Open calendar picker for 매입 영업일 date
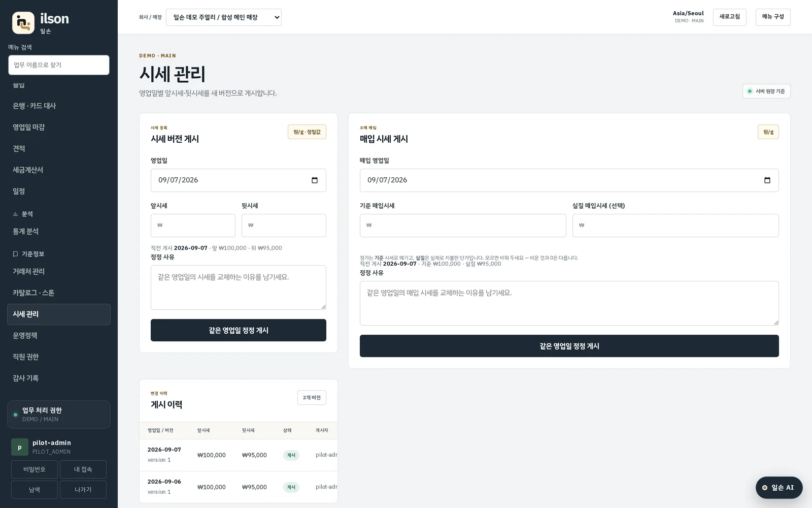Viewport: 812px width, 508px height. tap(767, 180)
